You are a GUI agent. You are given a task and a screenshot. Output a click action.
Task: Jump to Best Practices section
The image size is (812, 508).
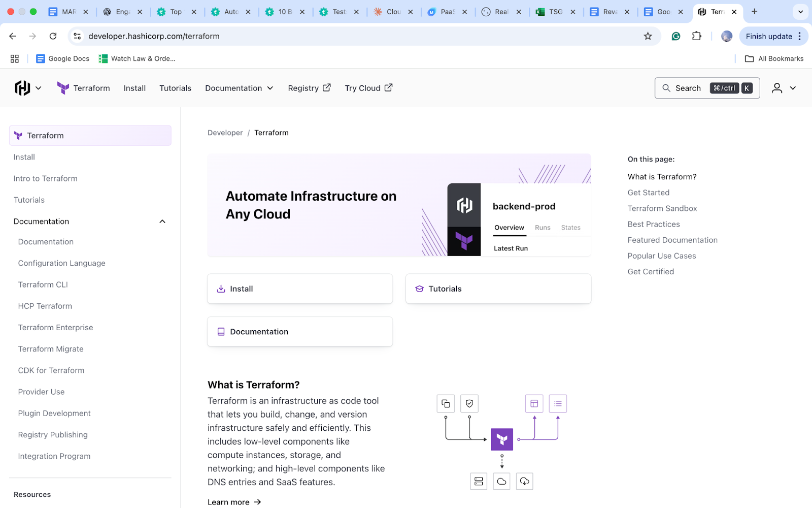click(654, 224)
